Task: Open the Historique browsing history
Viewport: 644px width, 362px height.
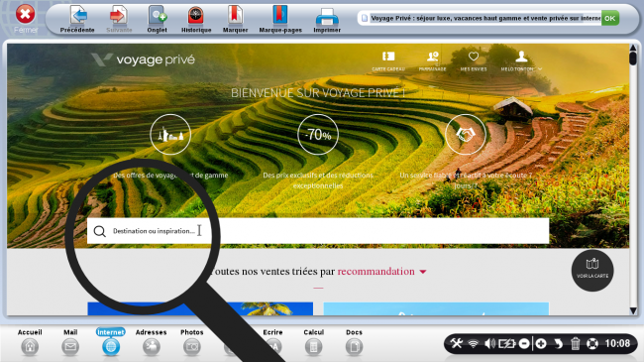Action: point(196,19)
